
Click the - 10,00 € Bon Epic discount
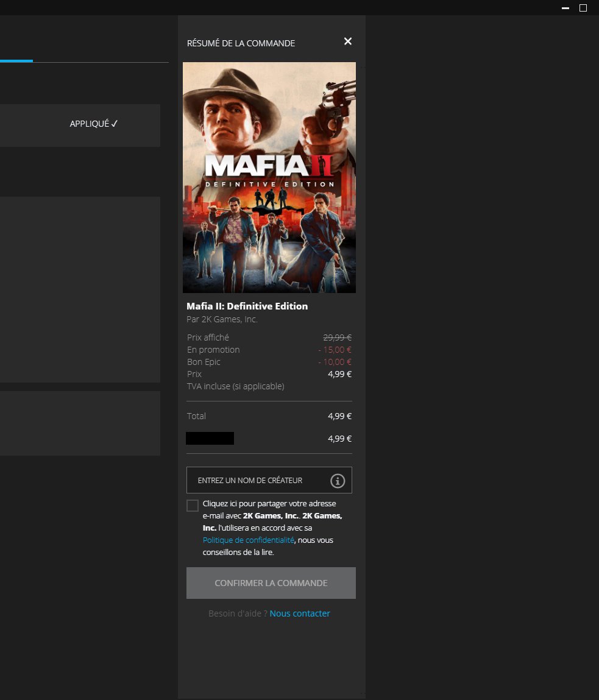pos(335,362)
